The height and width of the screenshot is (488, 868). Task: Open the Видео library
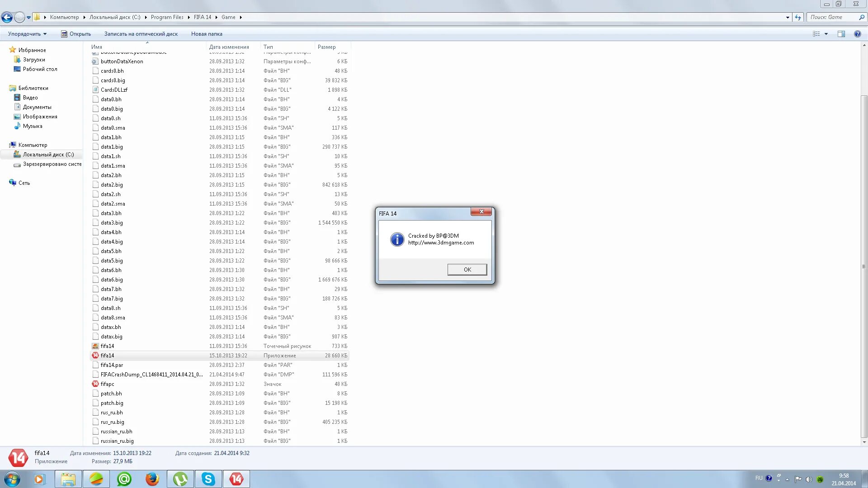pyautogui.click(x=30, y=98)
